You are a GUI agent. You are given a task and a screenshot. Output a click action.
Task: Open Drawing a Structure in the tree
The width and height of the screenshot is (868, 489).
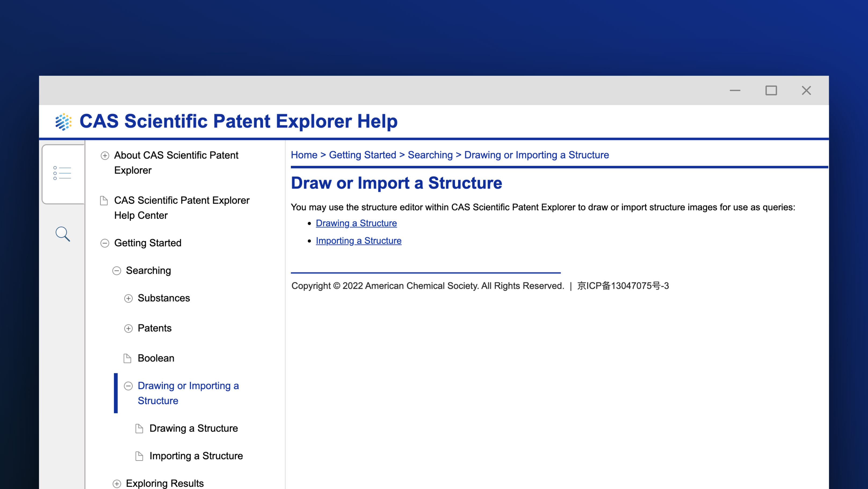194,428
